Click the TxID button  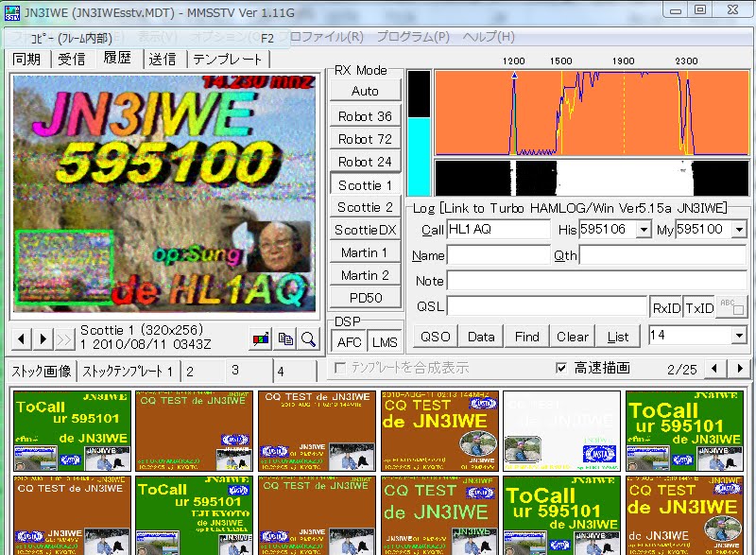pyautogui.click(x=699, y=307)
